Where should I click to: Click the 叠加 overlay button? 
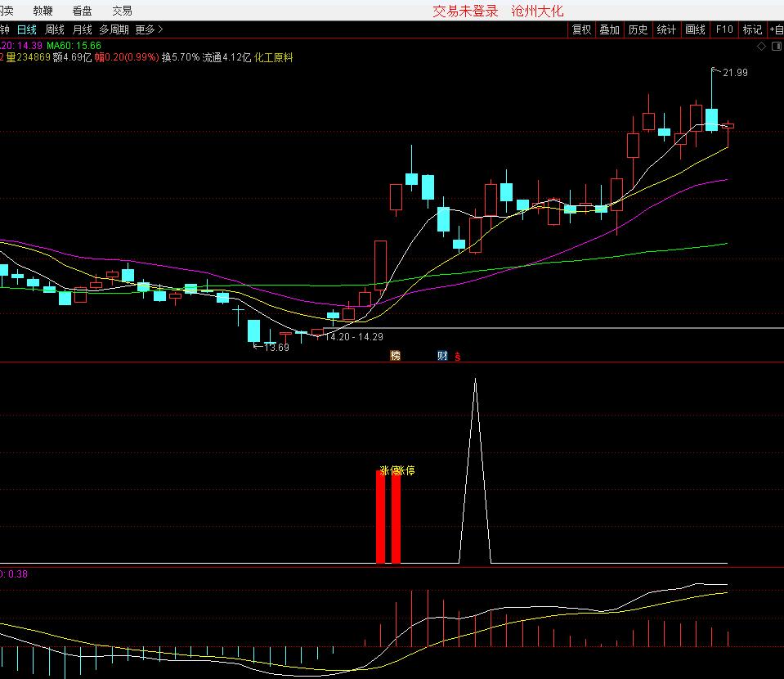point(609,29)
